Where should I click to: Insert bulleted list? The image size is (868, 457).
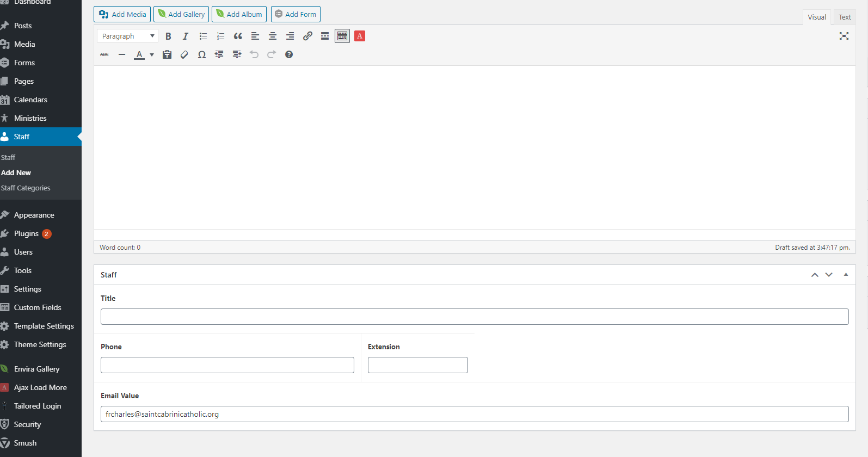coord(203,36)
